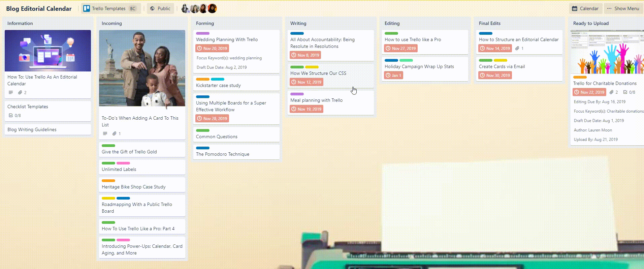This screenshot has width=644, height=269.
Task: Open Create Cards via Email card
Action: point(519,69)
